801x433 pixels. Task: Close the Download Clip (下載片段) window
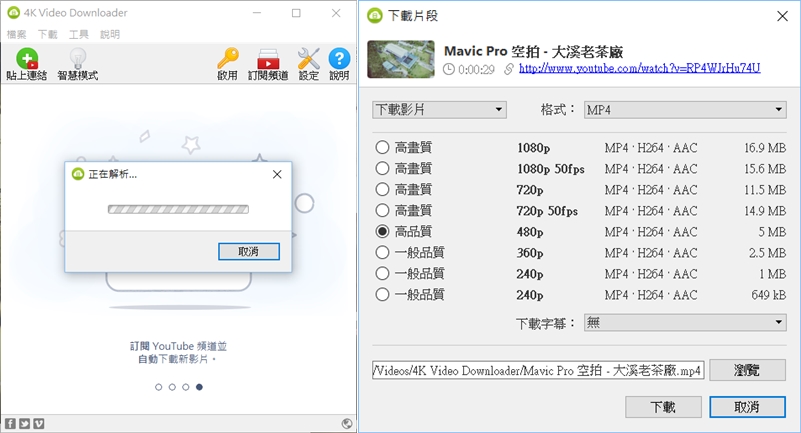[x=782, y=16]
